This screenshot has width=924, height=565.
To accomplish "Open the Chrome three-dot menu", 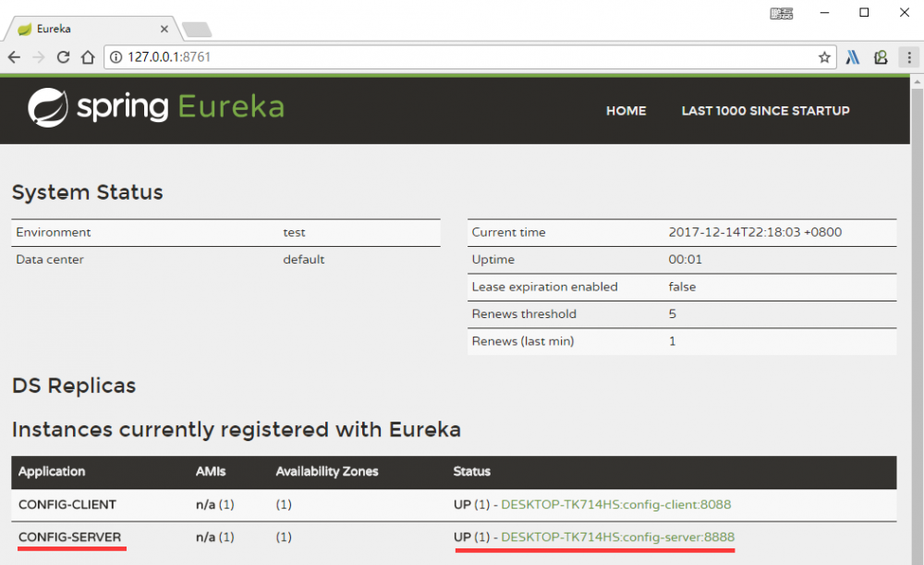I will click(911, 57).
